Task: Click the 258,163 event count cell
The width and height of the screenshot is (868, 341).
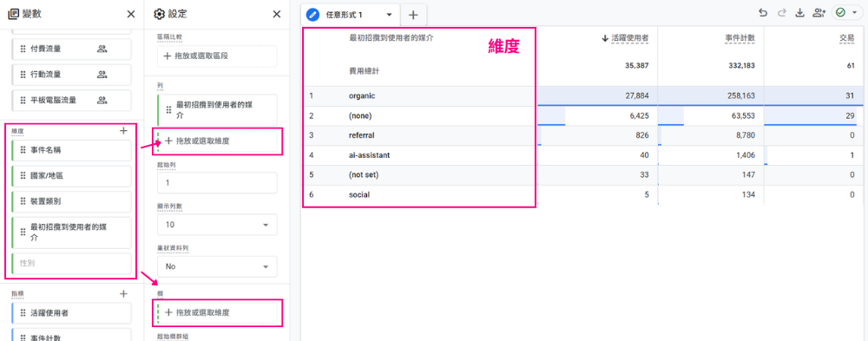Action: pyautogui.click(x=741, y=95)
